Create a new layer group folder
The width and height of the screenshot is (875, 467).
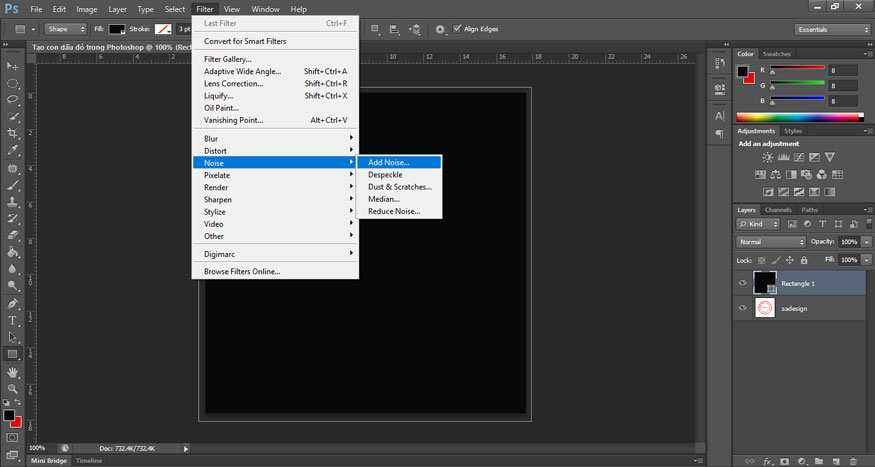(x=819, y=461)
